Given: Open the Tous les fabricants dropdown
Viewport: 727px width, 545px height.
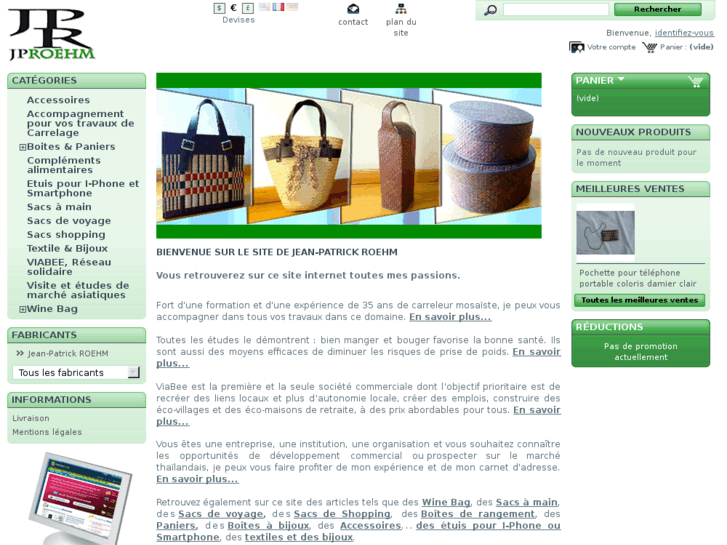Looking at the screenshot, I should click(76, 372).
